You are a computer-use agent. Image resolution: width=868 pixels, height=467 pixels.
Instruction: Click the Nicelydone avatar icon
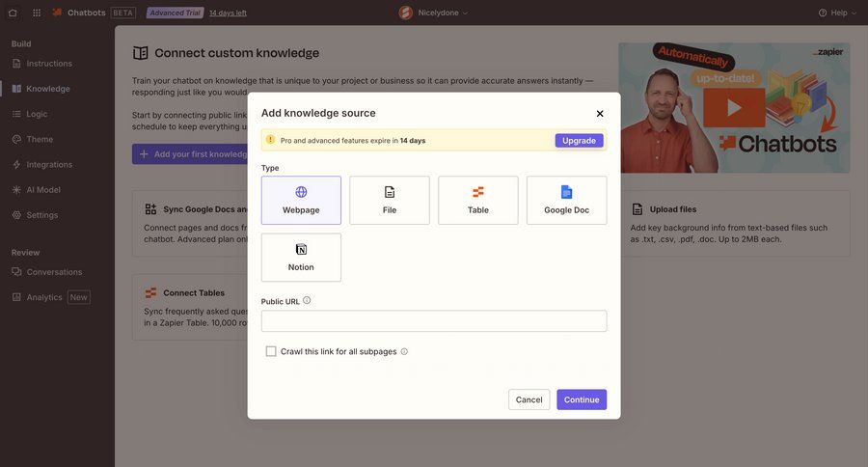pos(406,13)
